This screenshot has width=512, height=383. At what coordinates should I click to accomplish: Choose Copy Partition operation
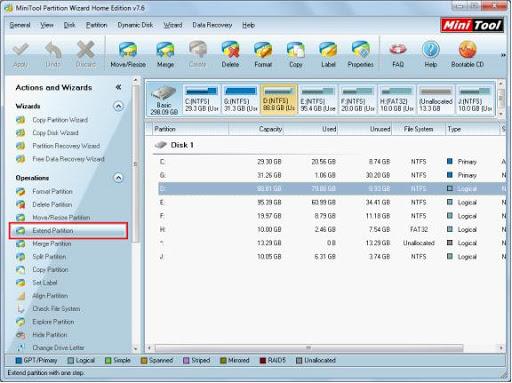click(50, 270)
